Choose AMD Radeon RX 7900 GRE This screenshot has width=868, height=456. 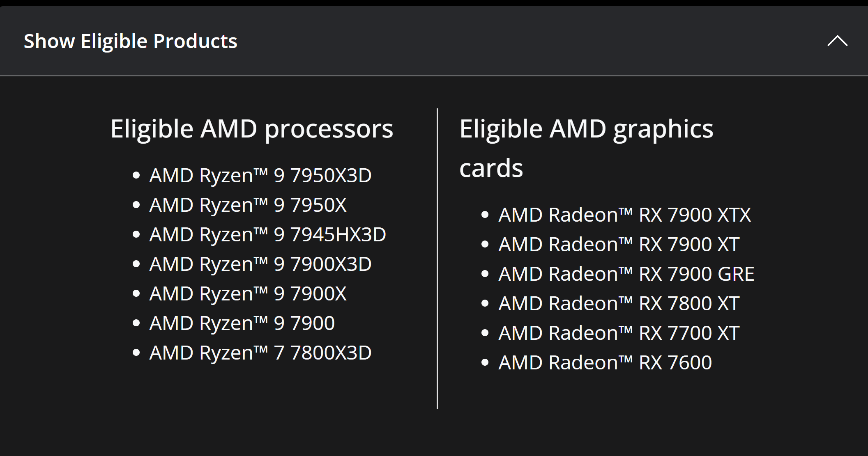626,274
